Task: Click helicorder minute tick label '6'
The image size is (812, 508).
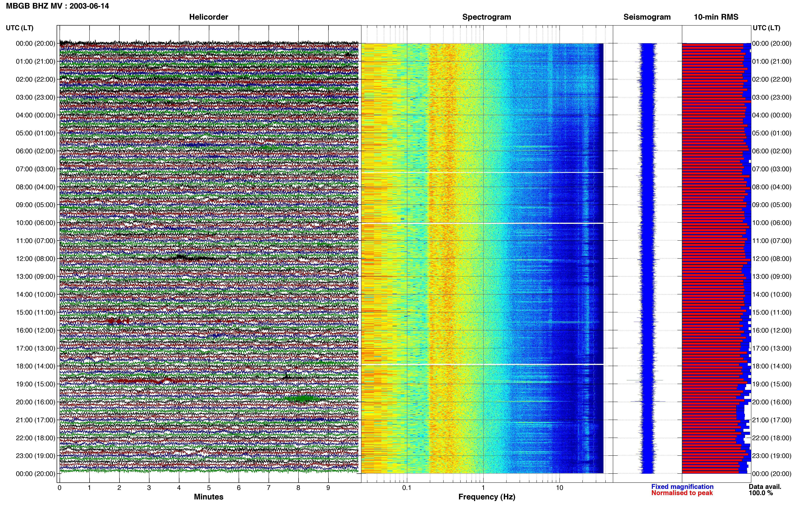Action: 239,488
